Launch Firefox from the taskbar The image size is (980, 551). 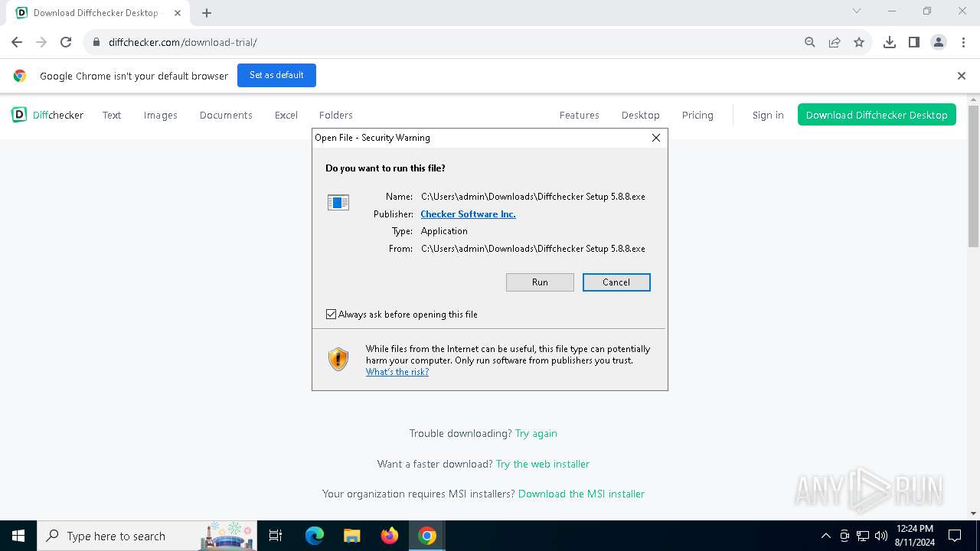coord(390,536)
